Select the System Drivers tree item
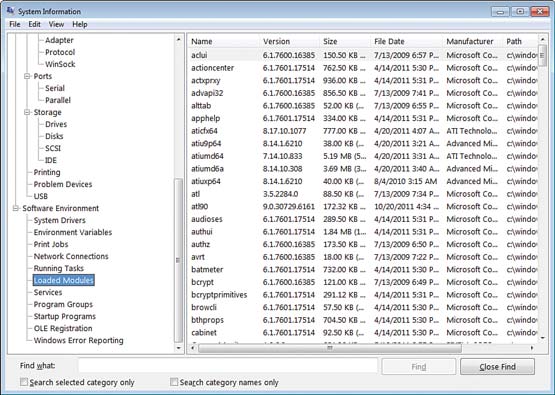 [x=59, y=220]
